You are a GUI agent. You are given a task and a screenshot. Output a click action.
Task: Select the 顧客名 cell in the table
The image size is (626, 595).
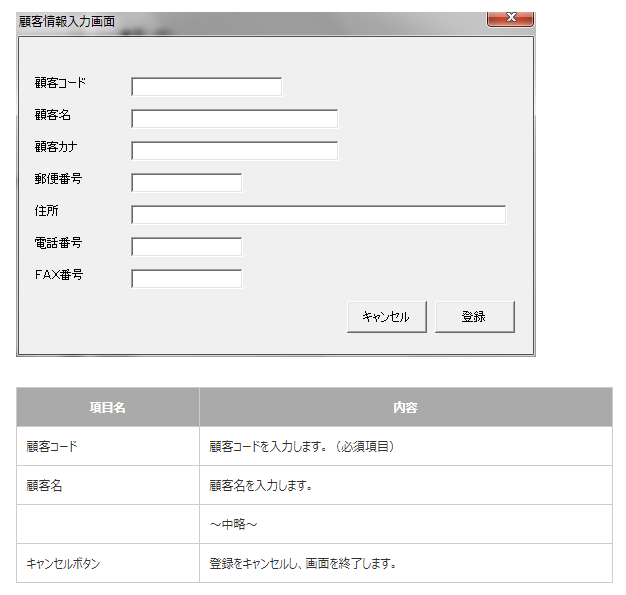tap(45, 486)
